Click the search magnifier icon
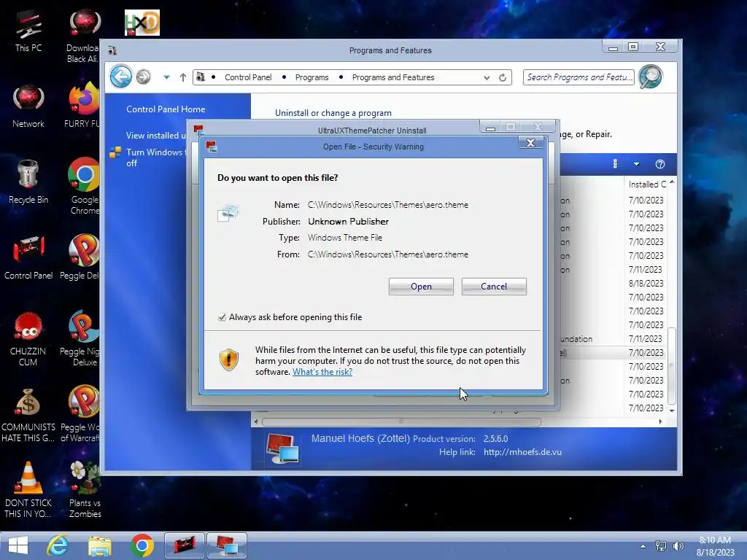 (x=651, y=77)
